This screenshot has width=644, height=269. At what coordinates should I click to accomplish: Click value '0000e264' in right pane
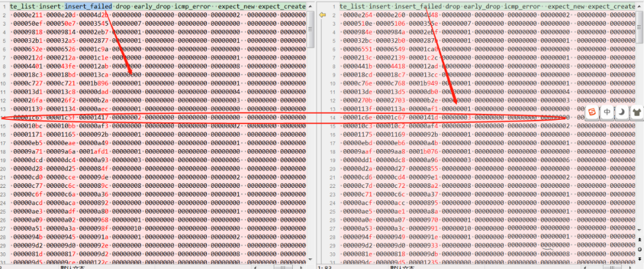coord(358,15)
